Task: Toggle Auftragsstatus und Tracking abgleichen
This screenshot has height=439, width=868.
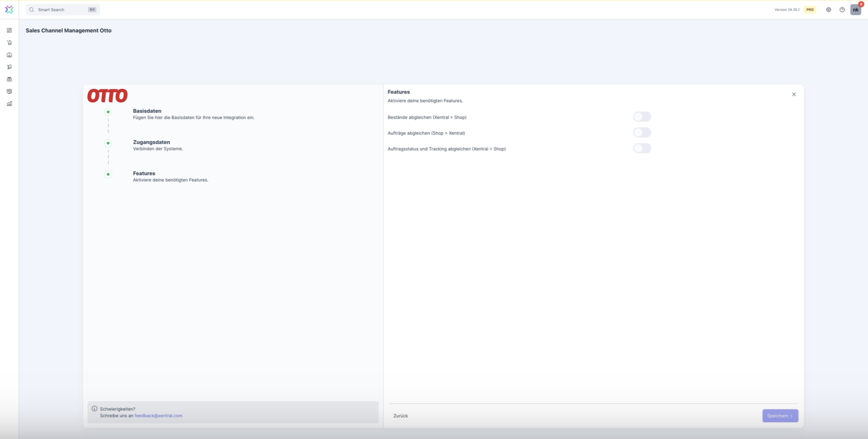Action: coord(642,148)
